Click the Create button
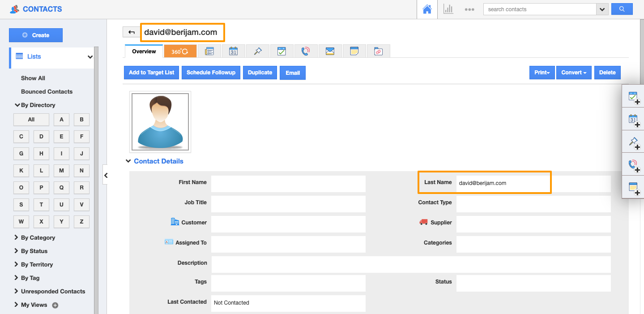 tap(36, 35)
